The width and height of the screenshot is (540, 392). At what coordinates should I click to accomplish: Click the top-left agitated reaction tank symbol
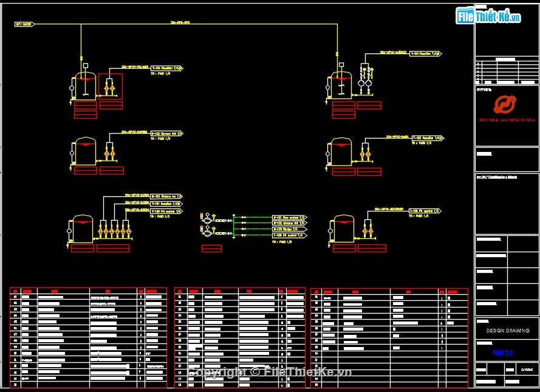tap(84, 85)
